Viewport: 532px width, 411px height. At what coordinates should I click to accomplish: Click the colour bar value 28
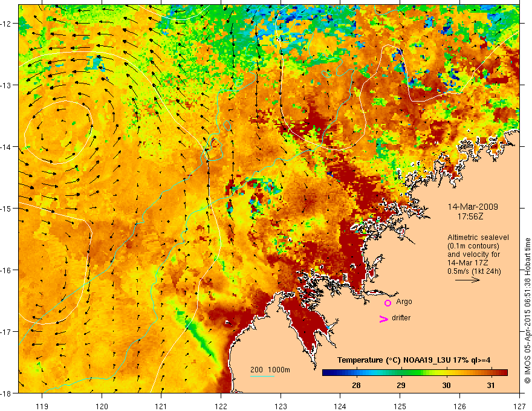(356, 386)
